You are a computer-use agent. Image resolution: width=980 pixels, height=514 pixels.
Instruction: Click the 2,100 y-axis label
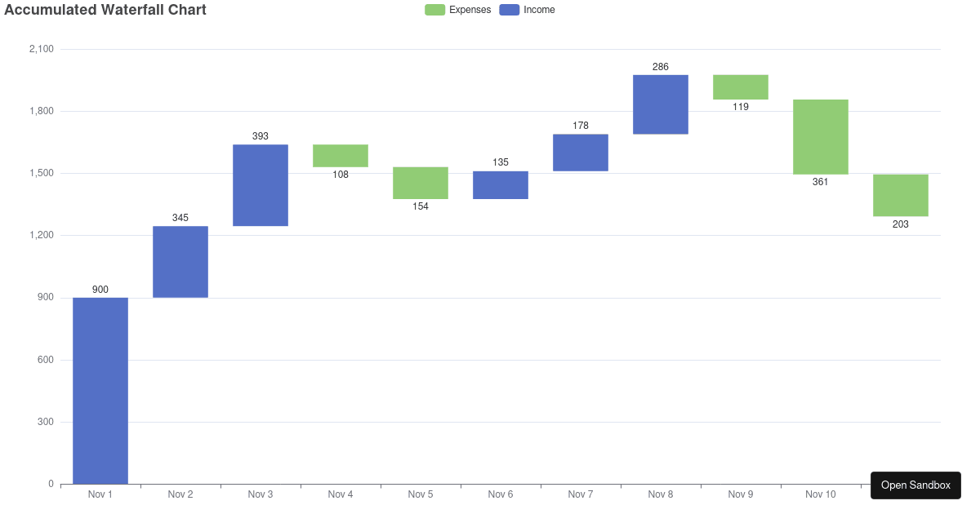tap(42, 48)
